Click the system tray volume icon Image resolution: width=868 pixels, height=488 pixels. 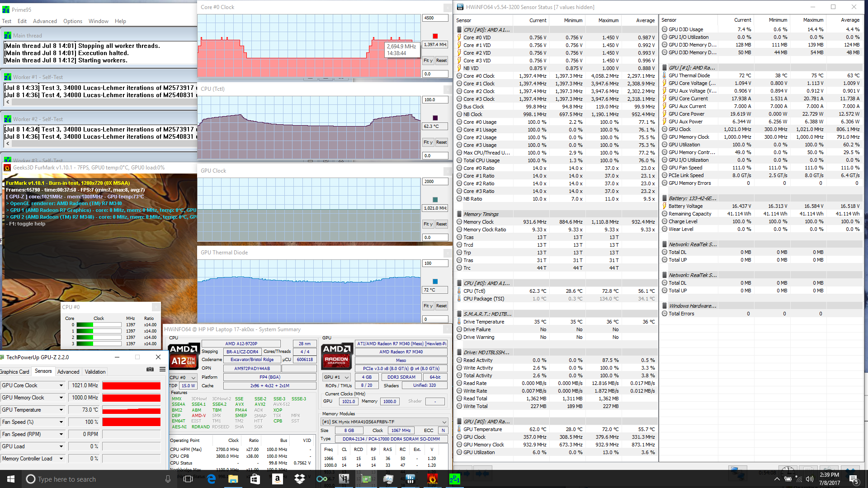tap(810, 479)
